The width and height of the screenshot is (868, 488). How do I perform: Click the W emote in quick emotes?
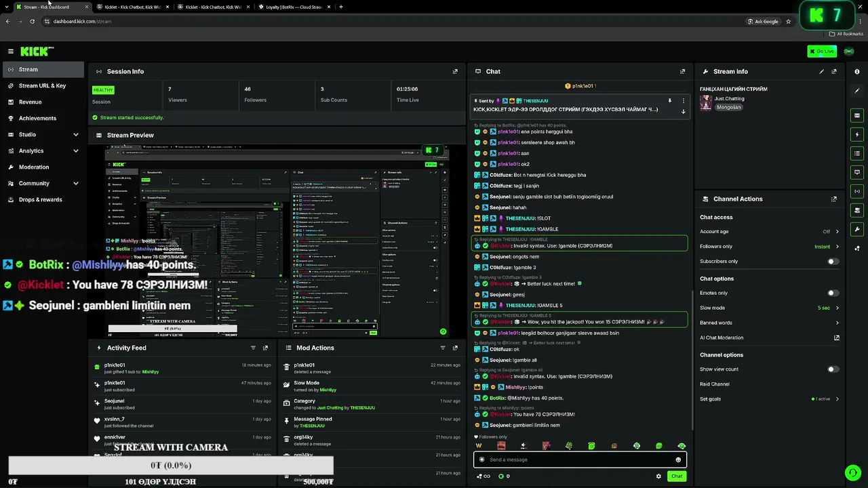(479, 446)
